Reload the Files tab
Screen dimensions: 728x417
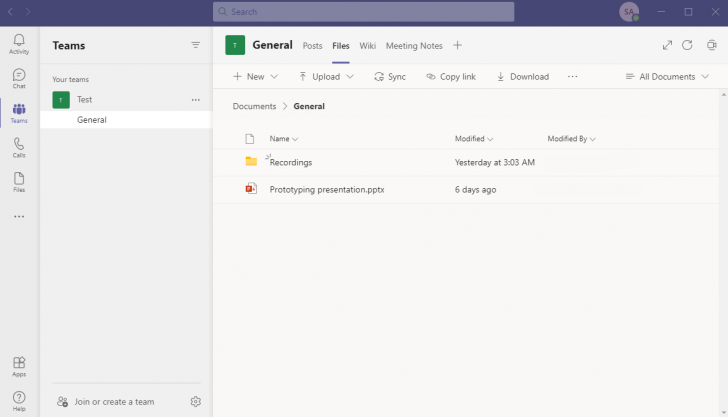coord(687,45)
